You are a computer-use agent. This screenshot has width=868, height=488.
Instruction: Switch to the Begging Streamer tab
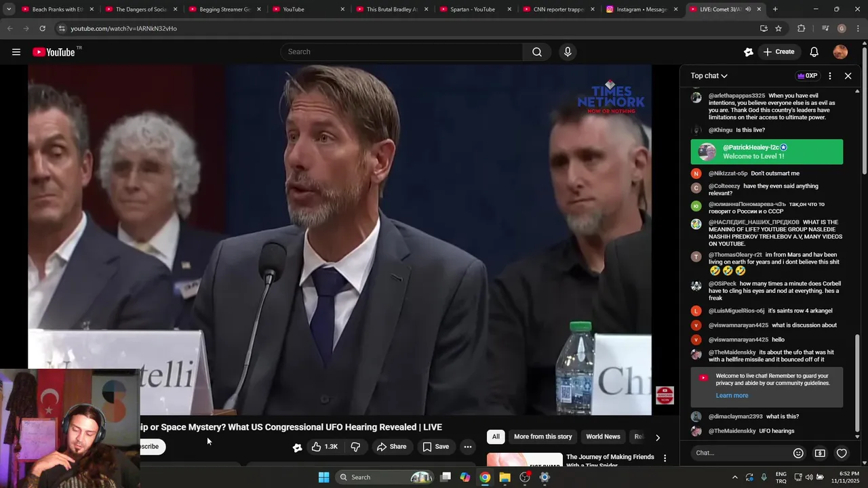point(225,9)
